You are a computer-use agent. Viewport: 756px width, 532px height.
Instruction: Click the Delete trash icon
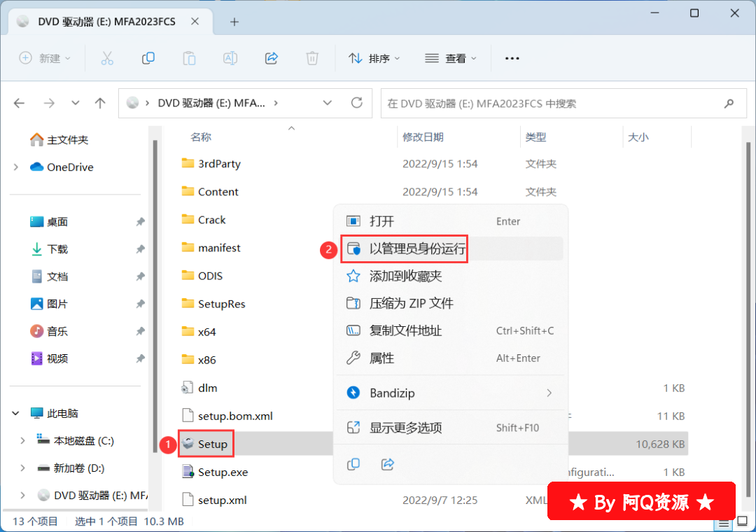[x=312, y=58]
